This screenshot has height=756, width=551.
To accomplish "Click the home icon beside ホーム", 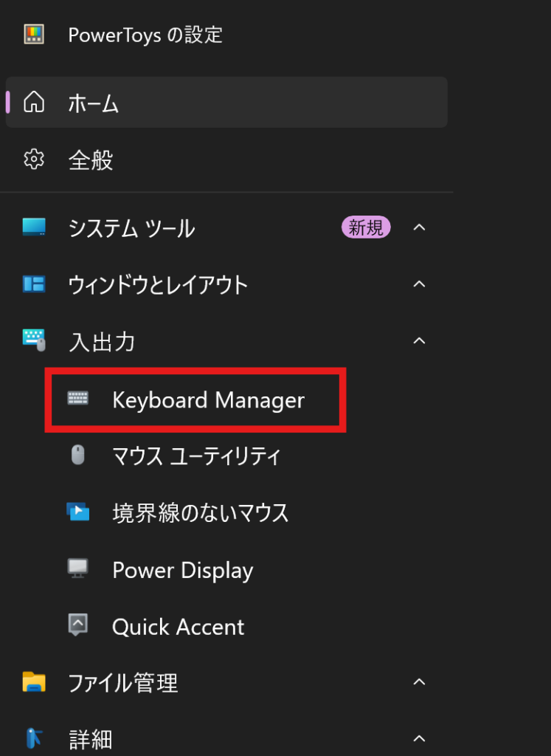I will 34,102.
